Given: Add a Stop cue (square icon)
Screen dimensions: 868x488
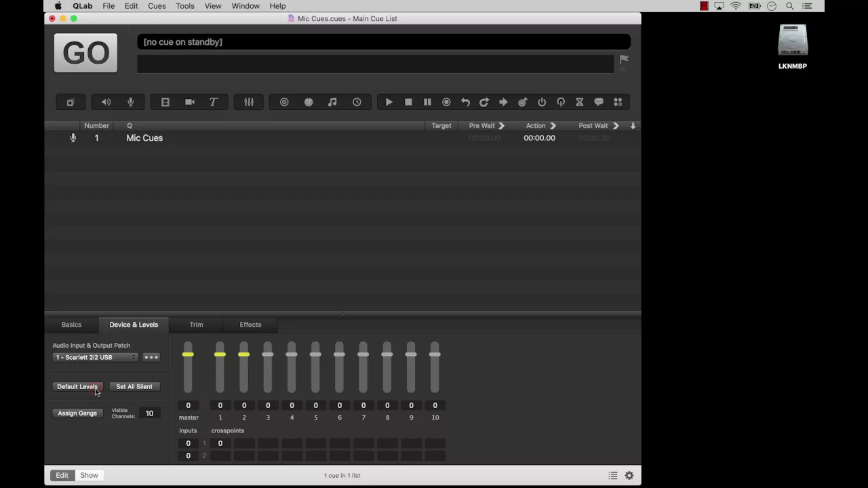Looking at the screenshot, I should tap(408, 102).
